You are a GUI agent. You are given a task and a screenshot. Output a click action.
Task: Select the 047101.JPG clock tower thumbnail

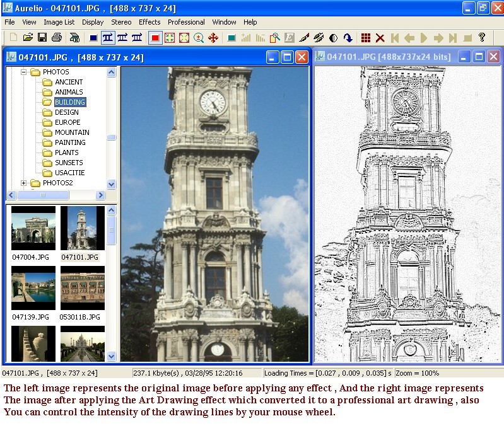[x=83, y=228]
